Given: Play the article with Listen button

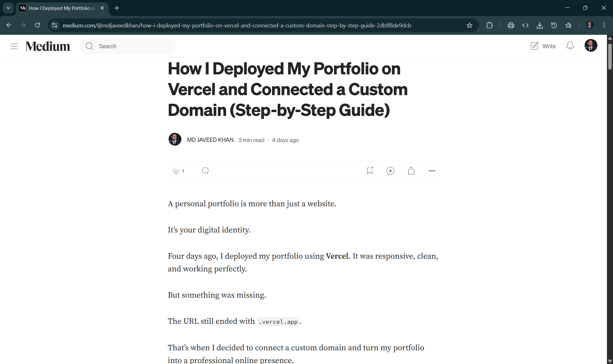Looking at the screenshot, I should (x=390, y=171).
